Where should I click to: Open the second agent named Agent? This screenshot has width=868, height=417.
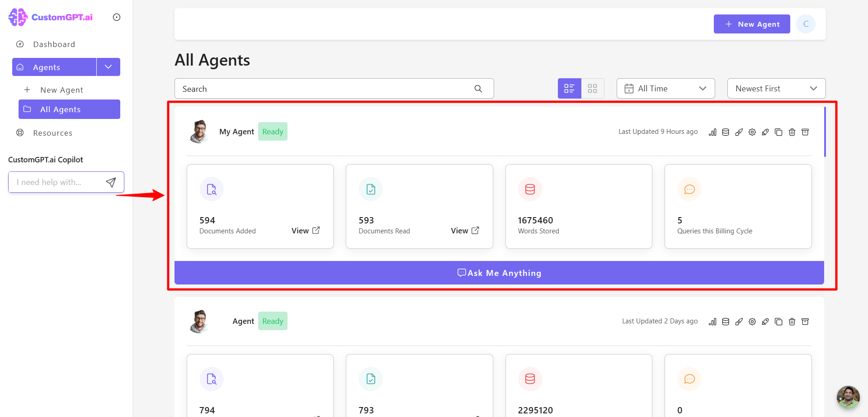(243, 321)
